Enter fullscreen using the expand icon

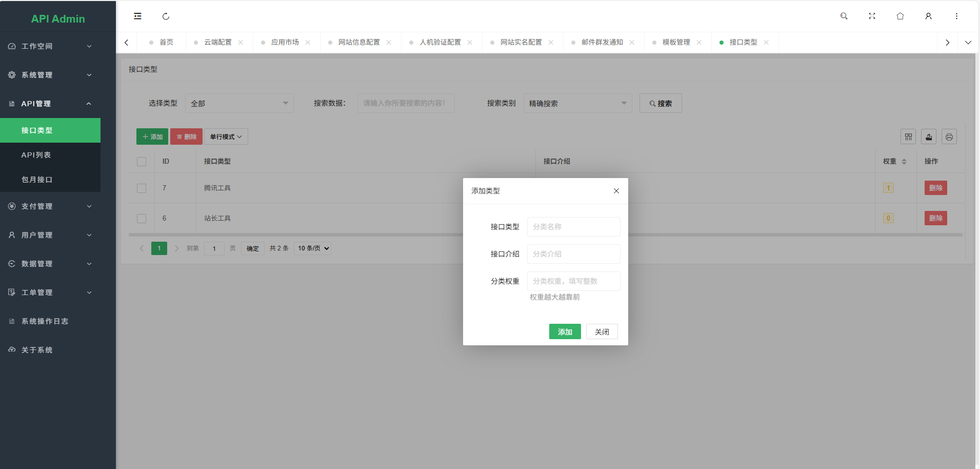[872, 16]
